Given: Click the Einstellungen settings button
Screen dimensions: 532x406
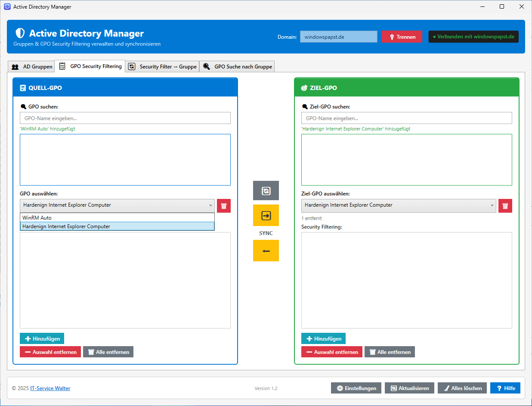Looking at the screenshot, I should 356,388.
